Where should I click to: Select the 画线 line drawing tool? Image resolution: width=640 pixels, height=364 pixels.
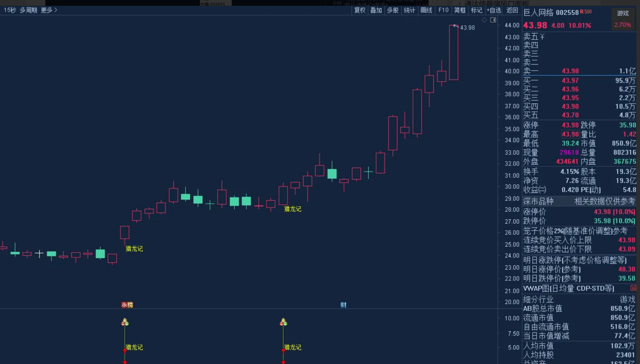[x=426, y=10]
